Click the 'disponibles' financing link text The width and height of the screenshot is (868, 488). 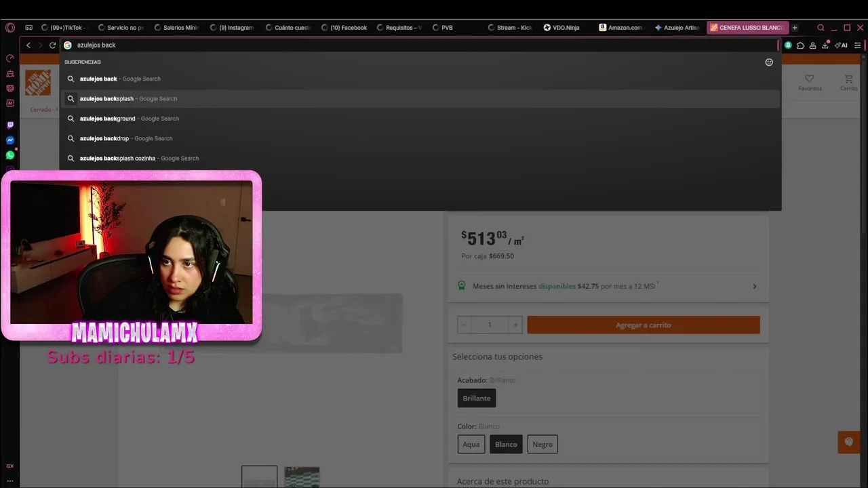tap(557, 287)
